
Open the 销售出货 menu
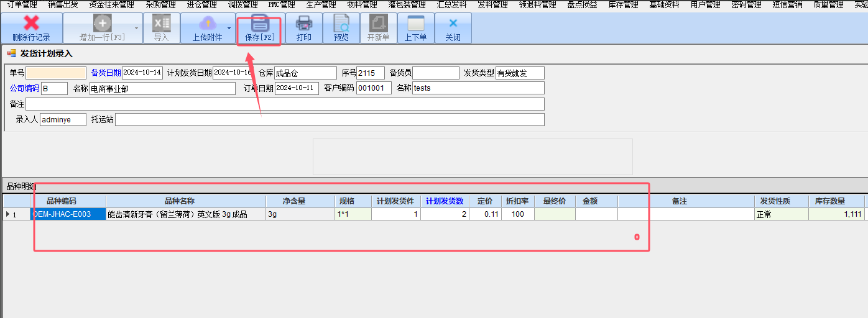click(63, 4)
